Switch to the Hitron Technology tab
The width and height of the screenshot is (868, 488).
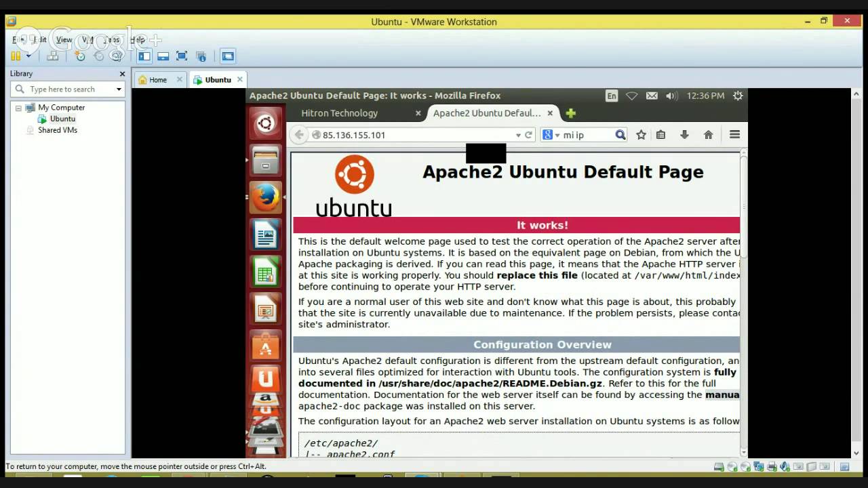pos(339,113)
